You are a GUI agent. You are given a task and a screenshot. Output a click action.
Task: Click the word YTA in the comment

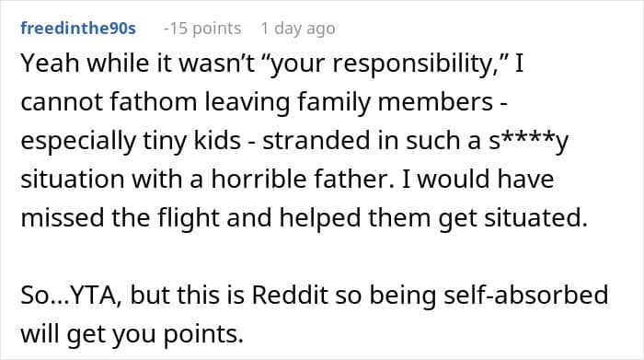pyautogui.click(x=95, y=295)
